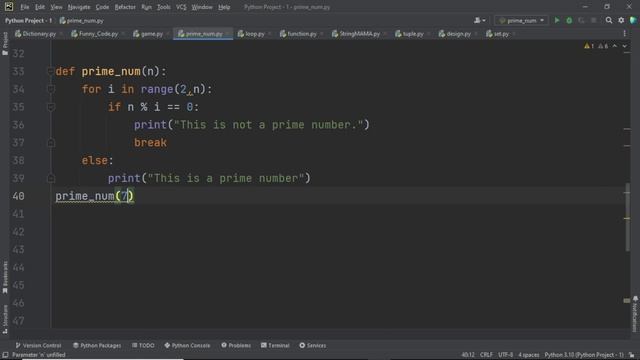Open the Navigate menu
Image resolution: width=640 pixels, height=360 pixels.
point(79,7)
